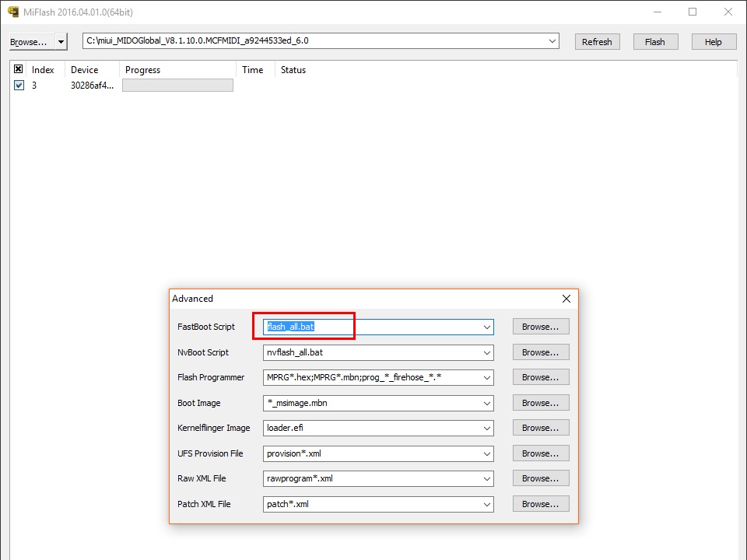Close the MiFlash window

[728, 12]
